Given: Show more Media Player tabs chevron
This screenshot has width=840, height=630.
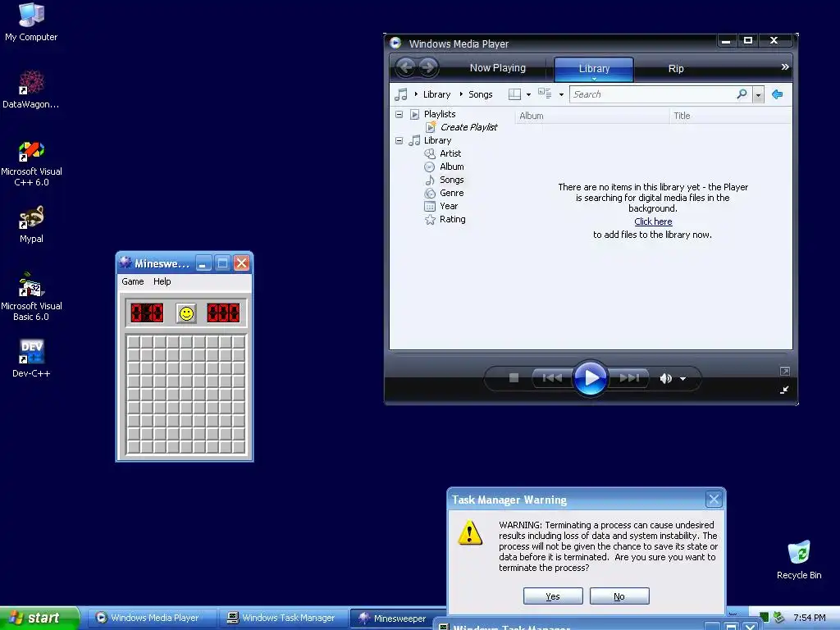Looking at the screenshot, I should tap(785, 67).
